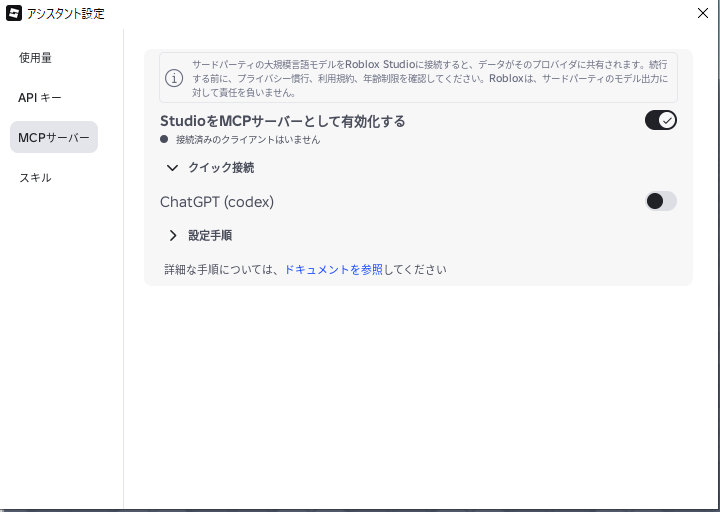Switch to the API キー section
Screen dimensions: 720x512
click(39, 98)
